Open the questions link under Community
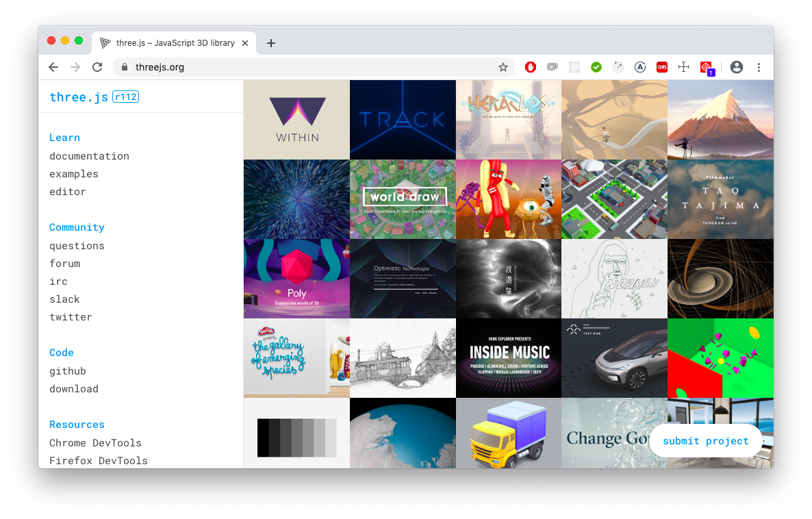Viewport: 812px width, 519px height. (x=77, y=246)
